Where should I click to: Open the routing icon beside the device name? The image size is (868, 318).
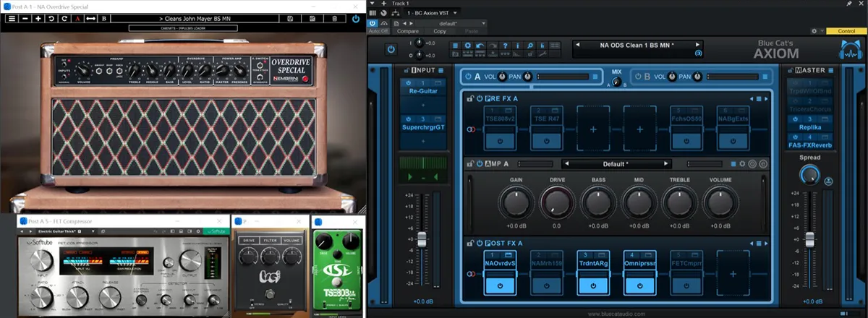pyautogui.click(x=395, y=13)
